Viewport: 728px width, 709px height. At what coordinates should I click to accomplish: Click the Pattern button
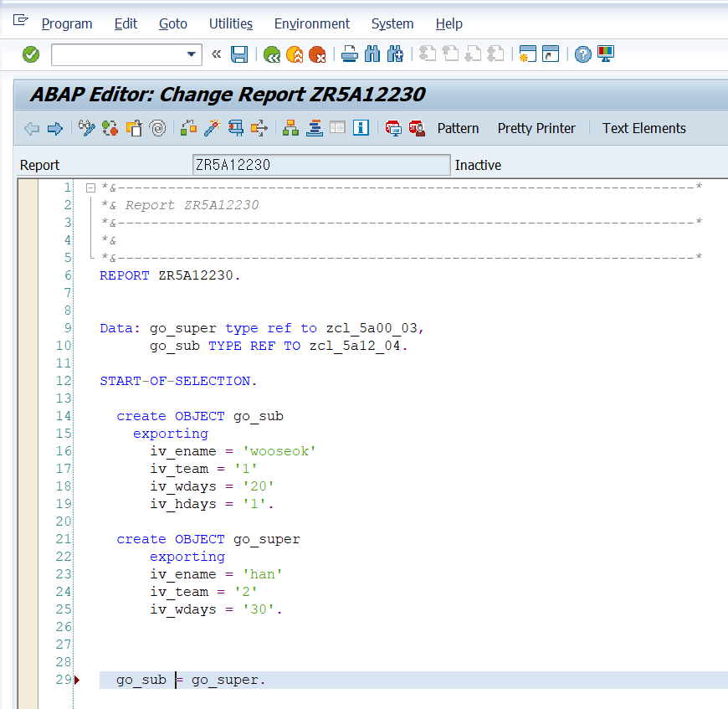[x=458, y=128]
